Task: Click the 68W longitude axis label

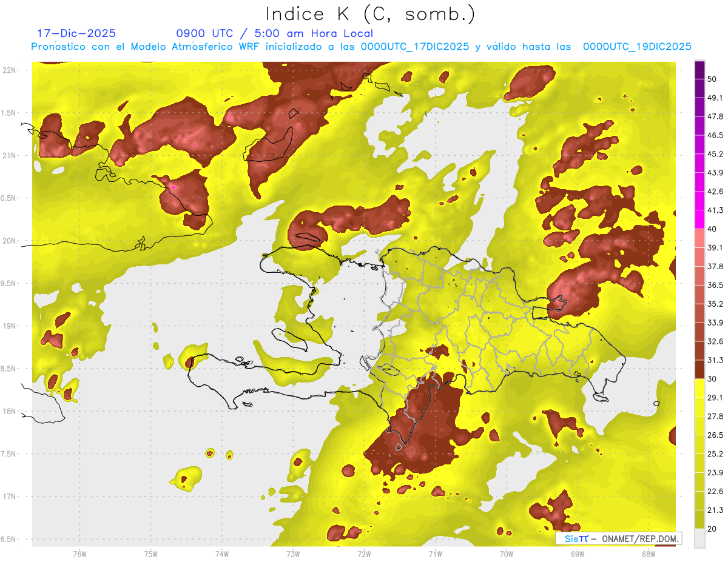Action: [649, 554]
